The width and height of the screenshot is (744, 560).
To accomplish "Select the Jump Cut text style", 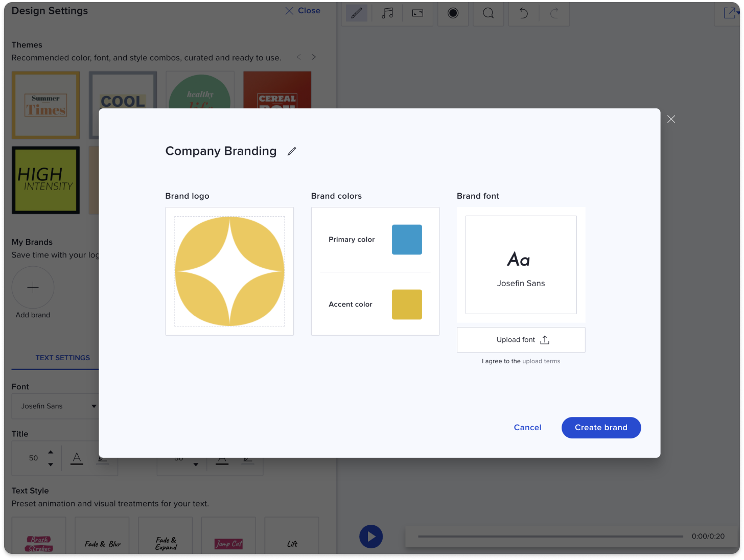I will pos(228,536).
